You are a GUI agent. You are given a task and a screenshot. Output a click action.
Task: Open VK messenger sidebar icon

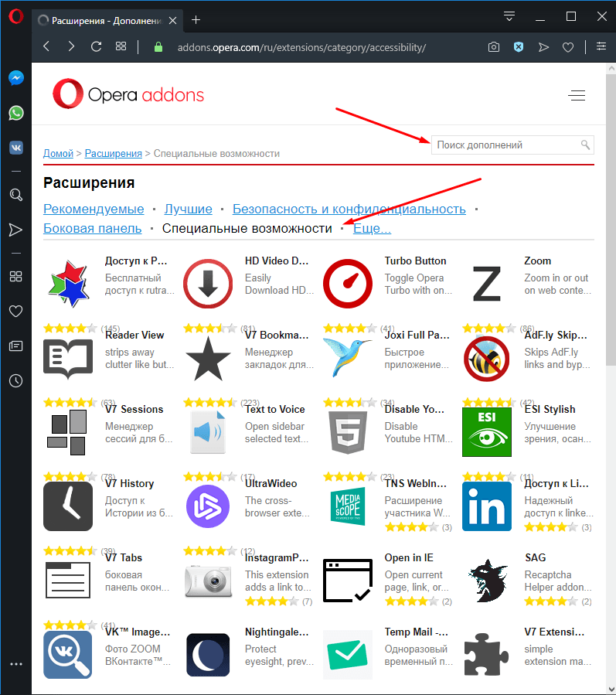click(x=16, y=148)
